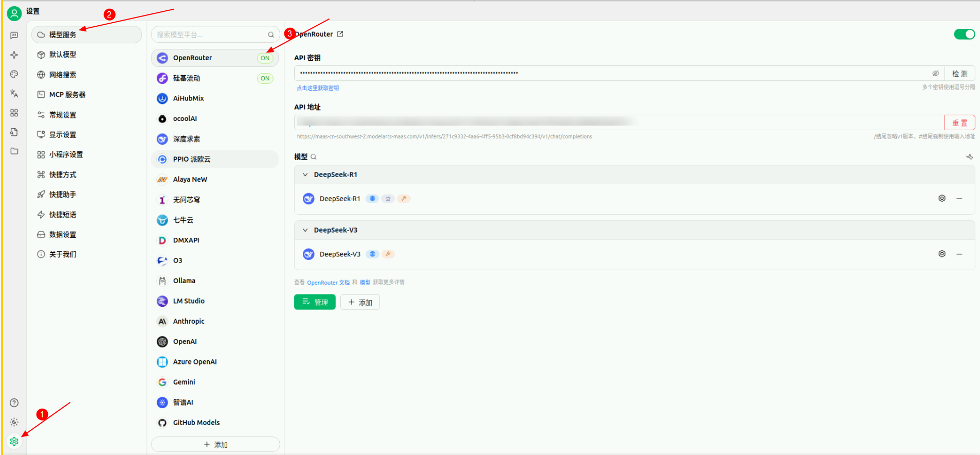Collapse the DeepSeek-V3 model group
The image size is (980, 455).
click(x=305, y=230)
